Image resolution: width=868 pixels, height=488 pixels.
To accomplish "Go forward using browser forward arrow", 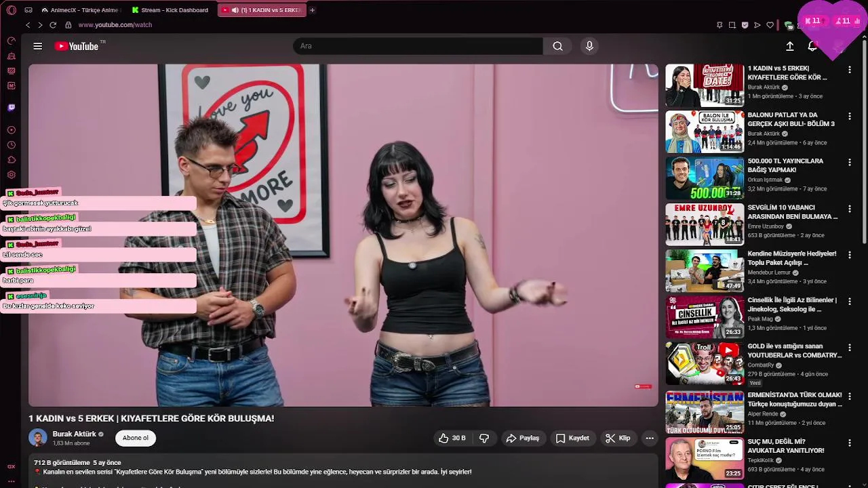I will coord(40,25).
